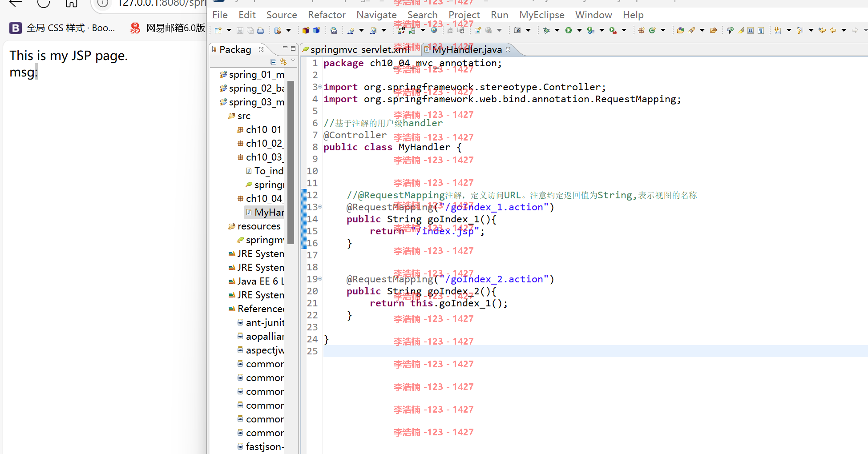
Task: Select the fastjson jar in tree
Action: coord(261,446)
